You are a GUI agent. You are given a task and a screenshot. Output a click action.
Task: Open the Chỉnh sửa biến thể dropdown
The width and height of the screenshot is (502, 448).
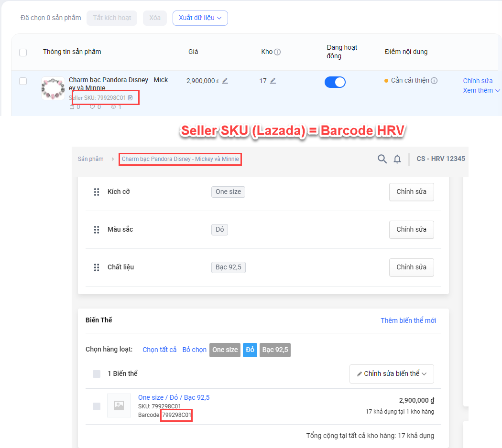tap(392, 374)
